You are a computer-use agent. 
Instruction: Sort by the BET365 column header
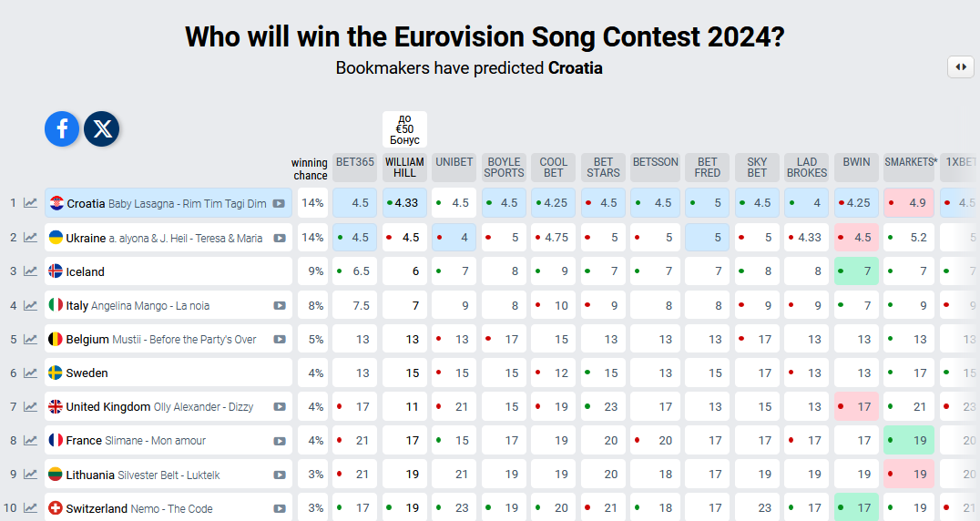(354, 162)
